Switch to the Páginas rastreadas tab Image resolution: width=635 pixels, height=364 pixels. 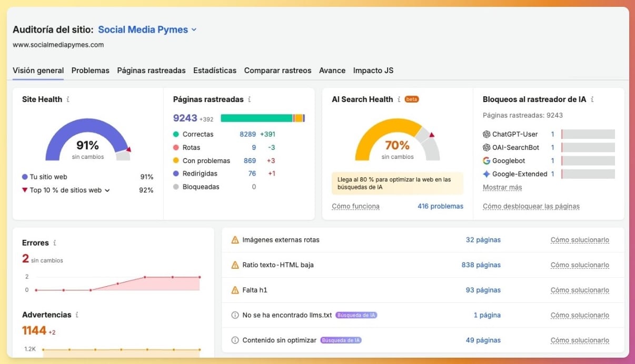(x=151, y=70)
